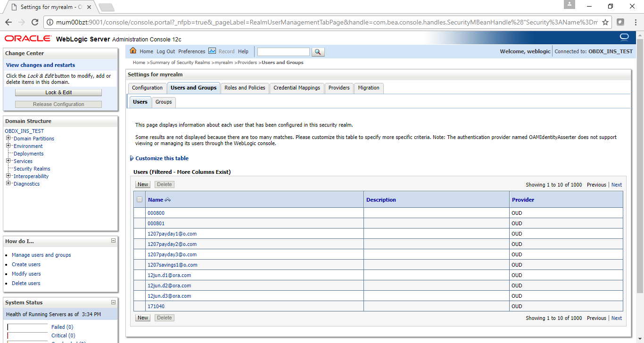
Task: Open user 000800
Action: coord(156,213)
